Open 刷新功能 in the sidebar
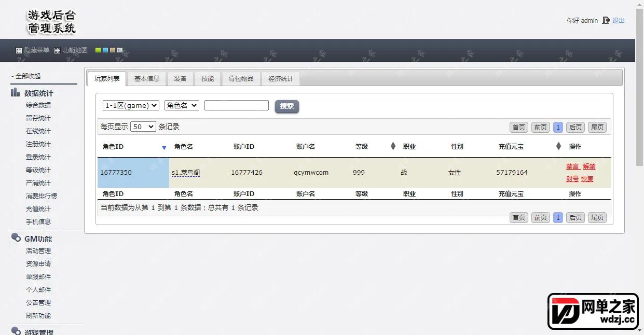The image size is (644, 335). (x=38, y=315)
